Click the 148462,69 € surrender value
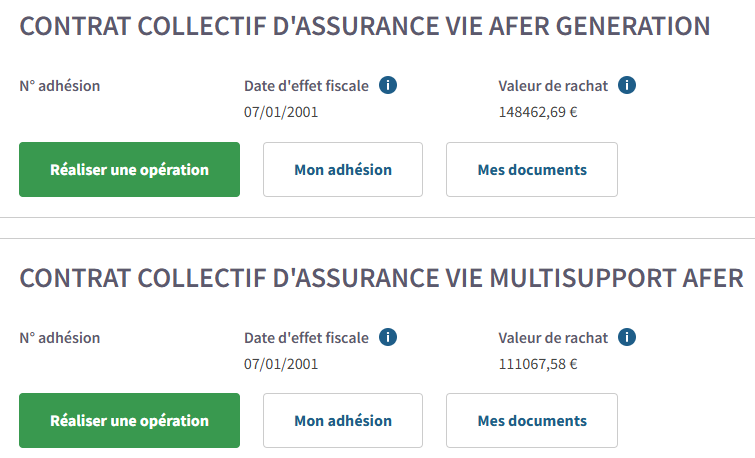The image size is (755, 458). point(538,112)
